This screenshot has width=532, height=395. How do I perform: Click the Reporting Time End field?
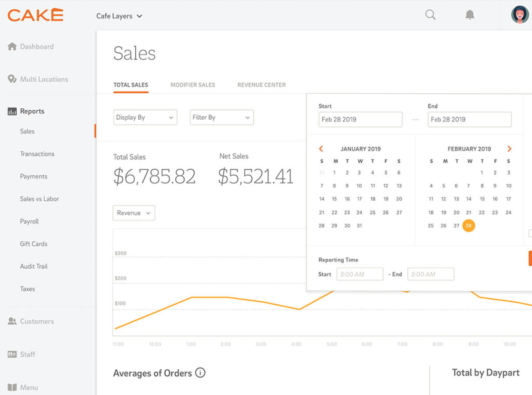[x=430, y=274]
